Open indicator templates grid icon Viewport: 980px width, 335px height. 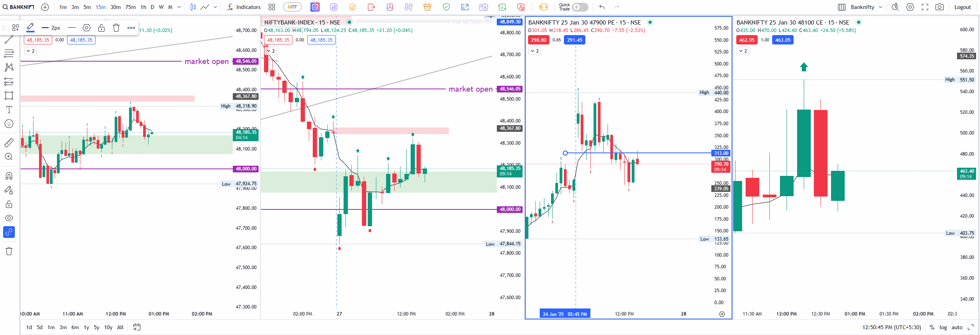pyautogui.click(x=272, y=7)
